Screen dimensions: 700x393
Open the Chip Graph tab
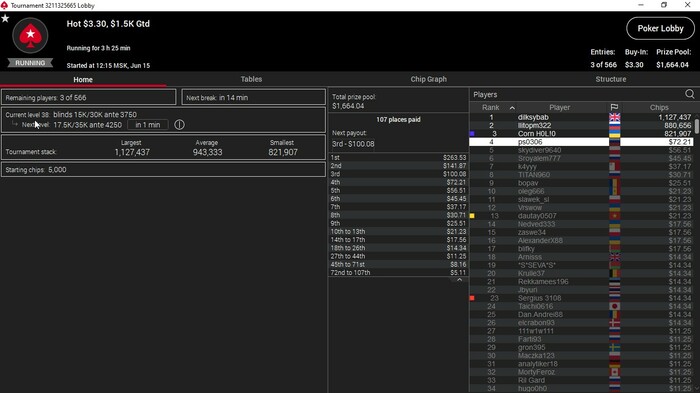(x=429, y=79)
